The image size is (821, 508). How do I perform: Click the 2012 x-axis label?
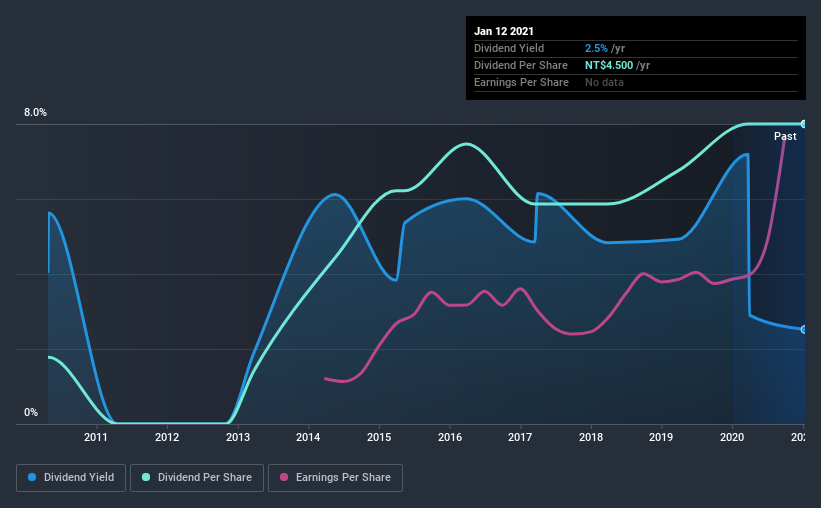167,437
